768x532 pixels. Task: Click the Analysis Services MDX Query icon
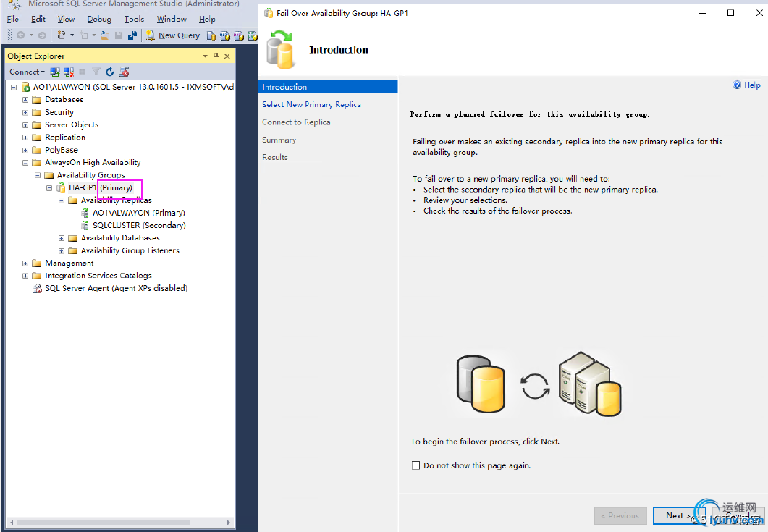(225, 35)
